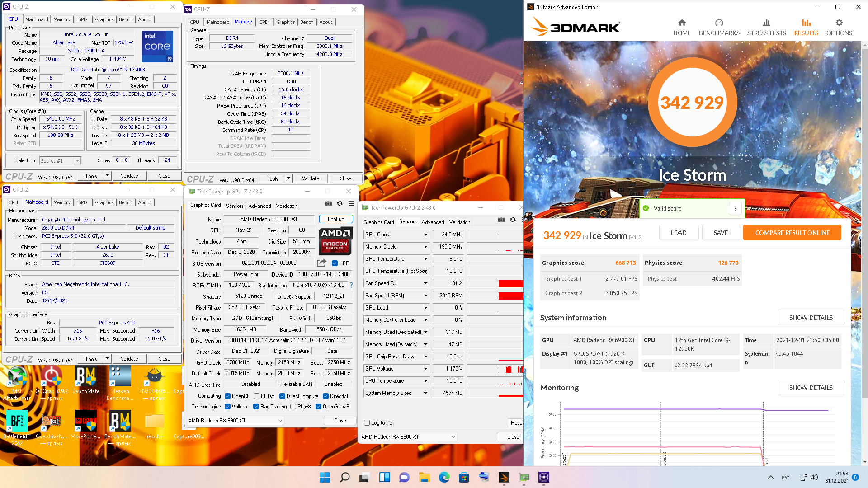Switch to SPD tab in CPU-Z Memory window
This screenshot has width=868, height=488.
[x=264, y=22]
